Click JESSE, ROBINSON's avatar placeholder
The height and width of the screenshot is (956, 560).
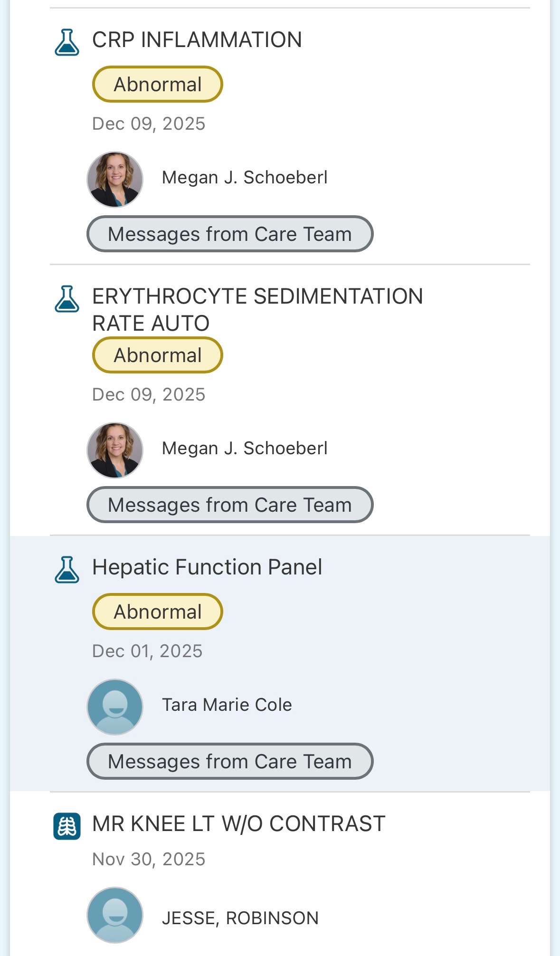click(x=115, y=915)
